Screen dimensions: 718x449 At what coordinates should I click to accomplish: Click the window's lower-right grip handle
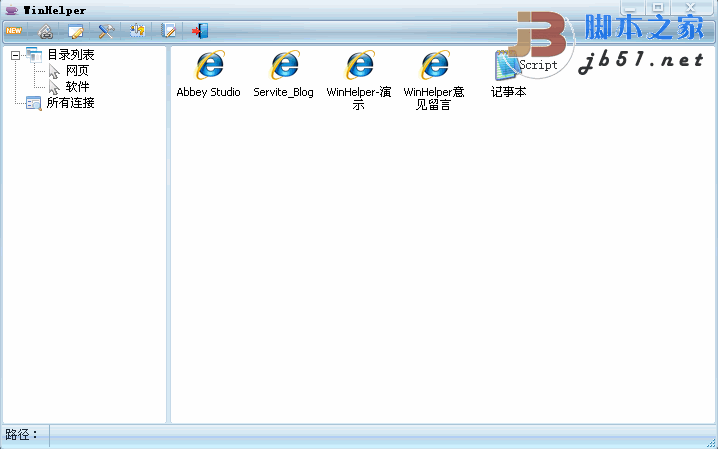[711, 443]
